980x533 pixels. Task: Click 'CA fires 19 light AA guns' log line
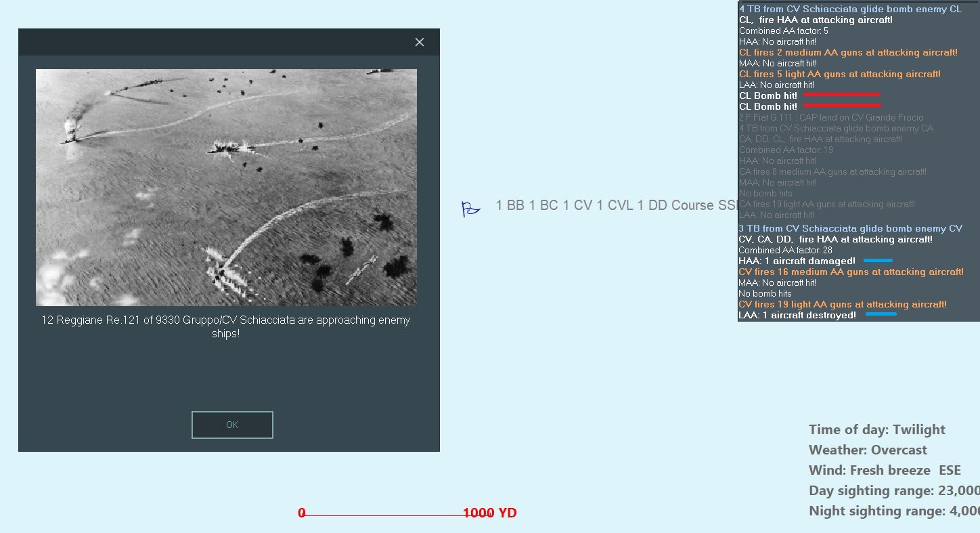pyautogui.click(x=827, y=204)
